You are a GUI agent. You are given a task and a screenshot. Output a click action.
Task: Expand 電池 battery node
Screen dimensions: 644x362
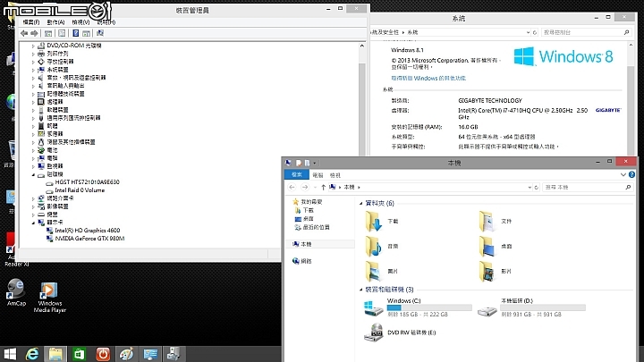[x=33, y=150]
